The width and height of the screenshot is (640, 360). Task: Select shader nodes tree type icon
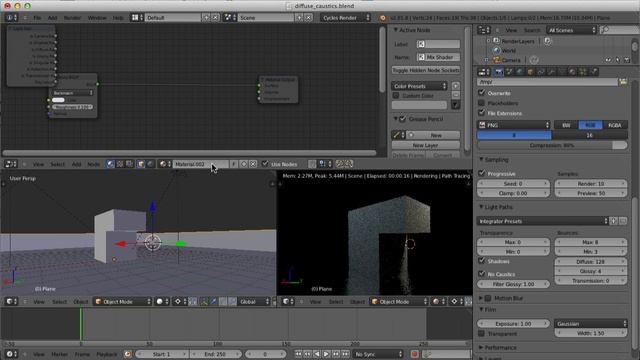[x=111, y=164]
